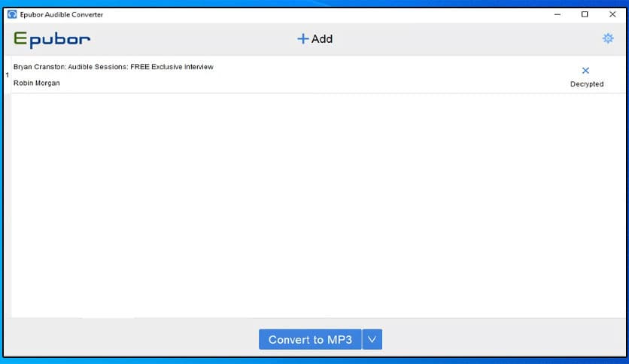Open settings via the gear icon

(608, 38)
